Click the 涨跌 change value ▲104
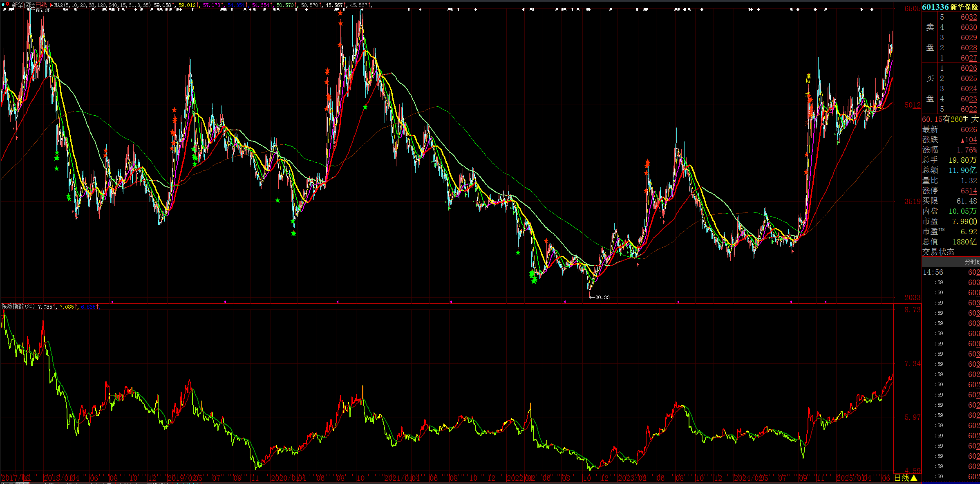This screenshot has height=484, width=980. [969, 140]
